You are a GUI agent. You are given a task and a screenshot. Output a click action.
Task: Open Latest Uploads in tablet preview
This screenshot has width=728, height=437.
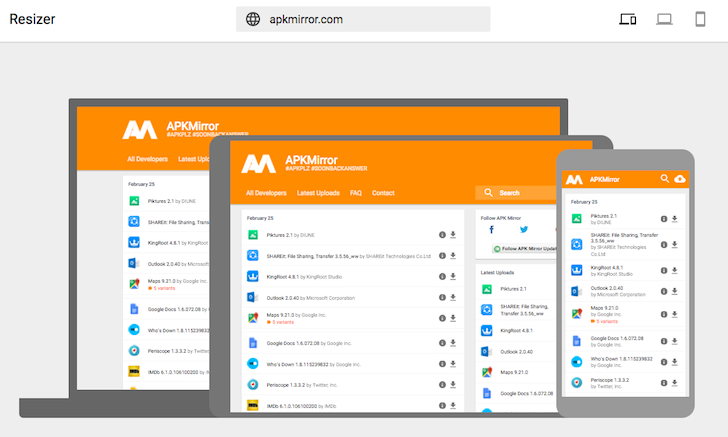coord(318,193)
